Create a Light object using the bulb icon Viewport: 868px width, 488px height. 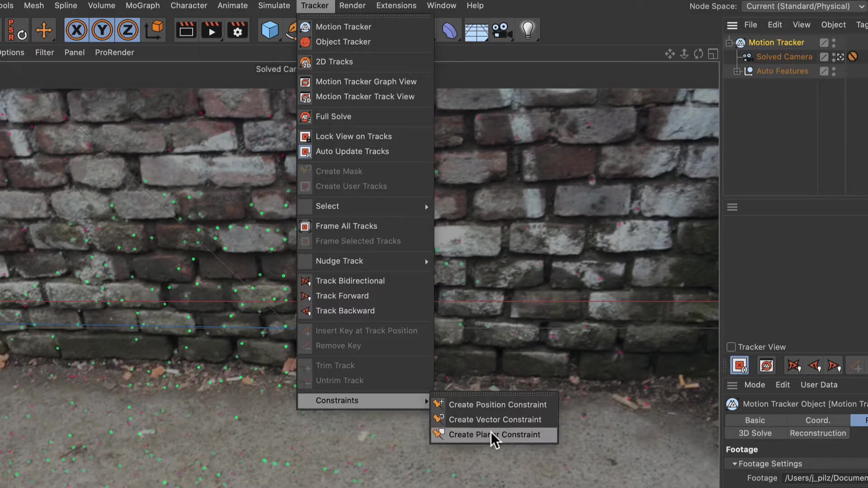[x=528, y=30]
